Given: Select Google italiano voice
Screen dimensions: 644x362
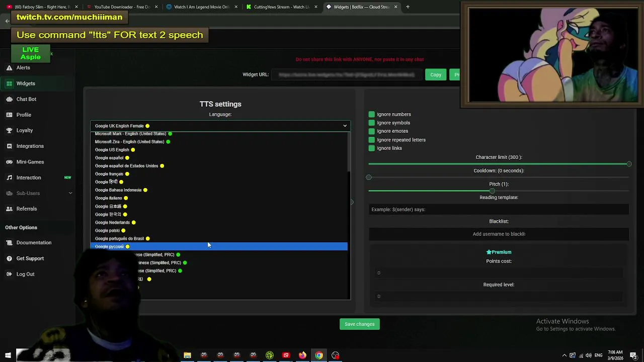Looking at the screenshot, I should (x=219, y=198).
